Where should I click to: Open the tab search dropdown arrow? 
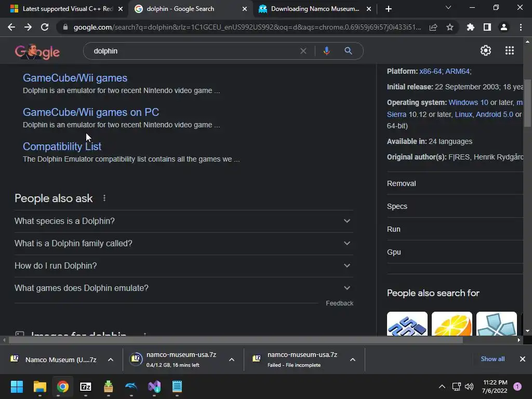click(x=448, y=7)
